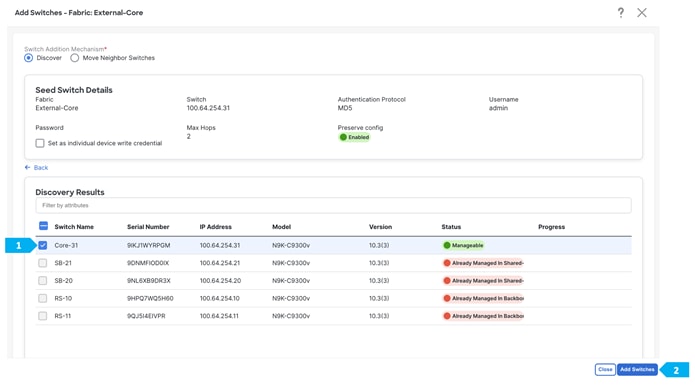The width and height of the screenshot is (695, 386).
Task: Select the Core-31 switch name
Action: coord(66,245)
